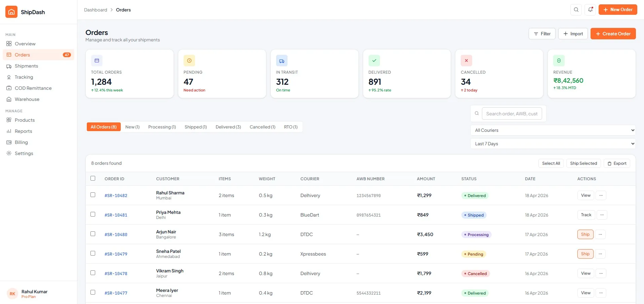644x304 pixels.
Task: Track order #SR-10481
Action: pos(586,215)
